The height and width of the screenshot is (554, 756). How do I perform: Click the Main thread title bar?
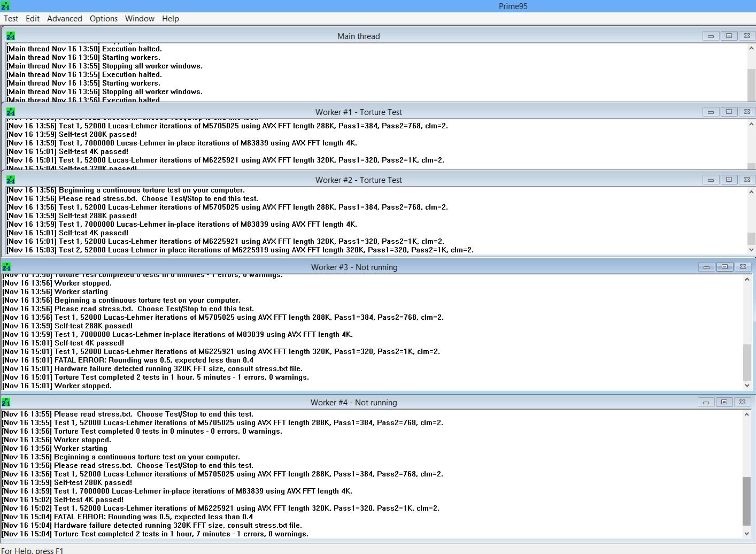[358, 36]
